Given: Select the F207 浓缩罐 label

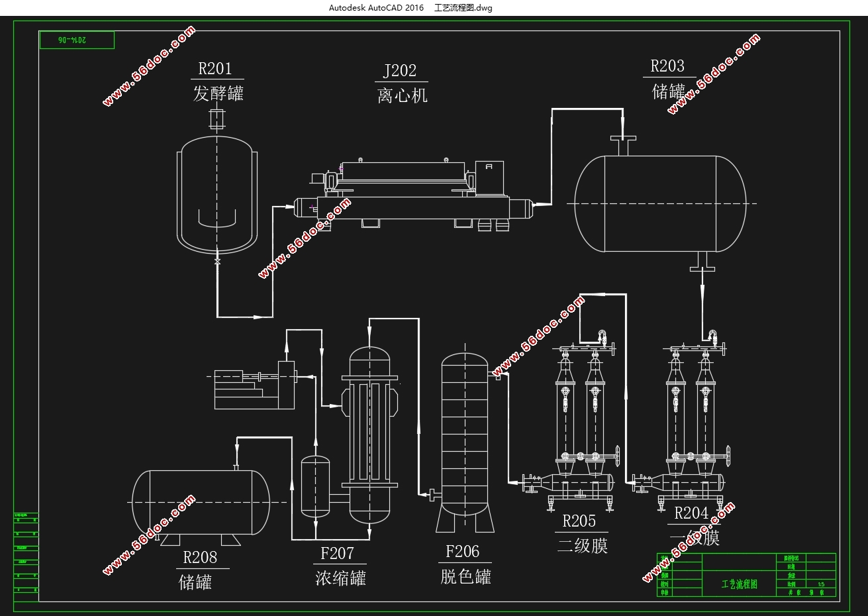Looking at the screenshot, I should pos(340,566).
